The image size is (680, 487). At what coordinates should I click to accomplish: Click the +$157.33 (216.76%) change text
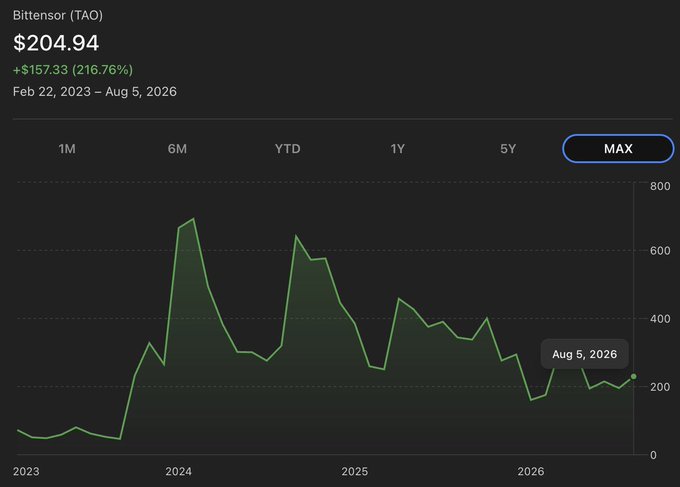coord(73,70)
